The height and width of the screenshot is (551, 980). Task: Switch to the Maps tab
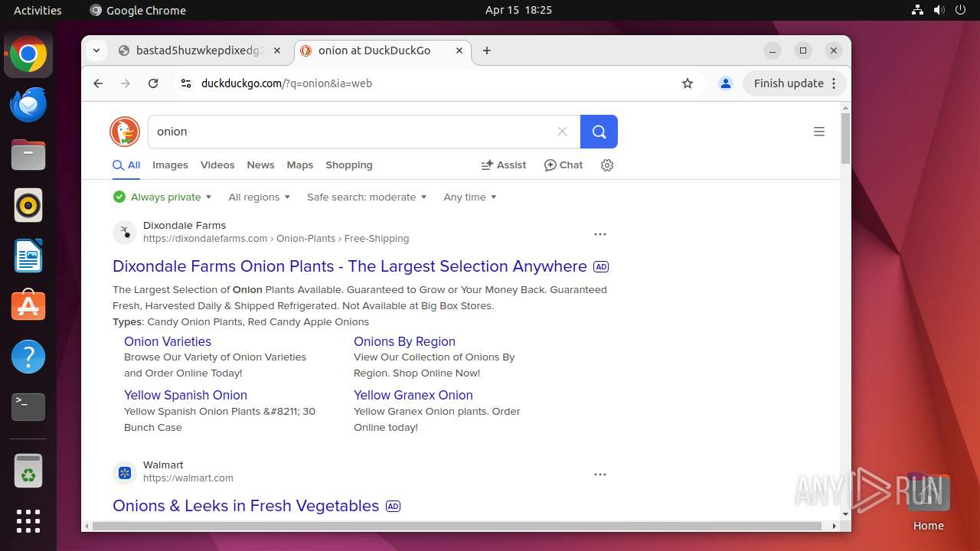pyautogui.click(x=300, y=165)
